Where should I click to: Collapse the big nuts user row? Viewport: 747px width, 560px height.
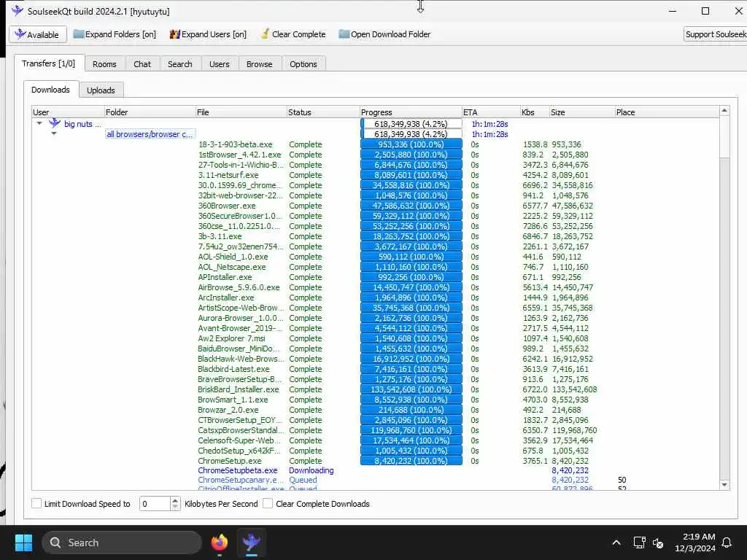(x=39, y=123)
